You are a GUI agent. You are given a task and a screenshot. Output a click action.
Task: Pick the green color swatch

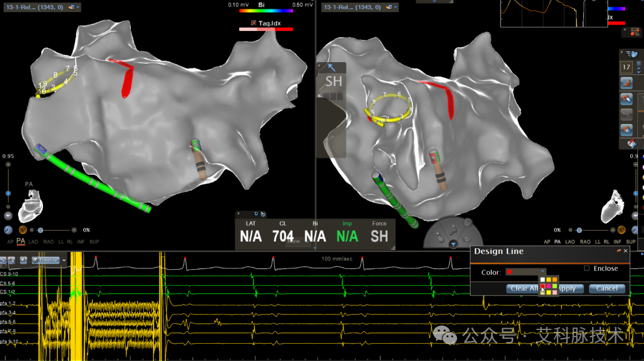tap(554, 286)
